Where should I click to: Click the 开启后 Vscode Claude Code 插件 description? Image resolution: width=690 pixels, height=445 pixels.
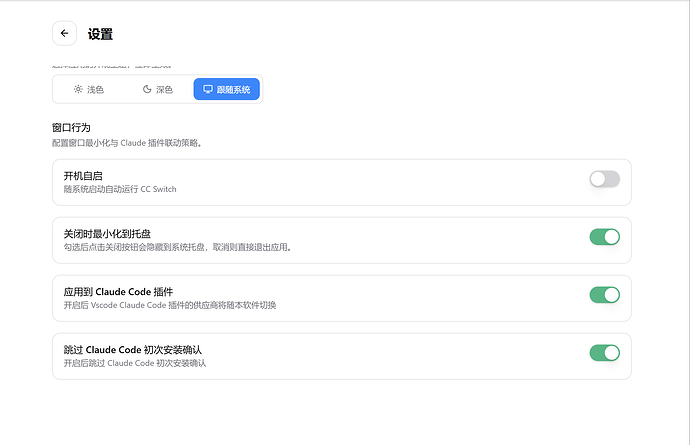point(170,305)
